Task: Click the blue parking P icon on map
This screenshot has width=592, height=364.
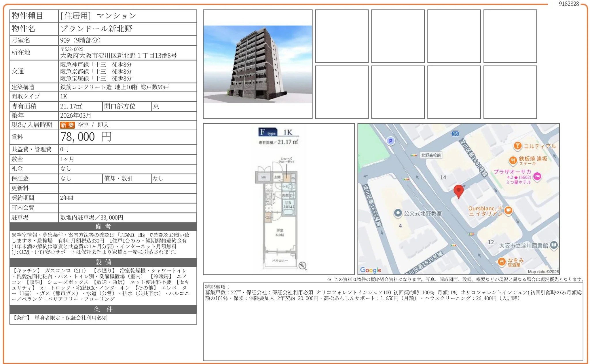Action: pyautogui.click(x=390, y=141)
